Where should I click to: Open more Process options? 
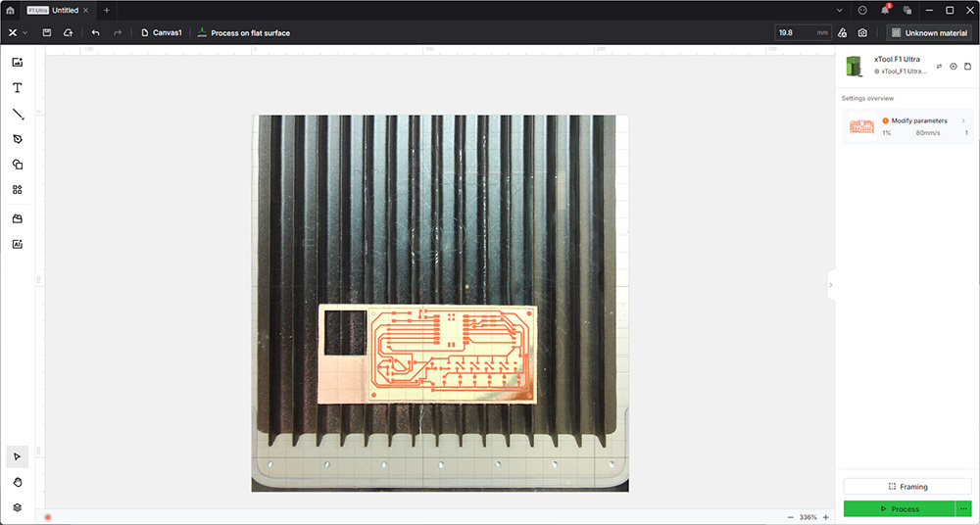[x=963, y=508]
